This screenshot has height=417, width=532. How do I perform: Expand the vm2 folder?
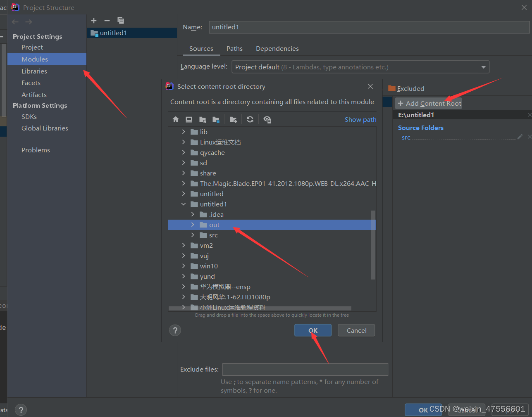(184, 245)
